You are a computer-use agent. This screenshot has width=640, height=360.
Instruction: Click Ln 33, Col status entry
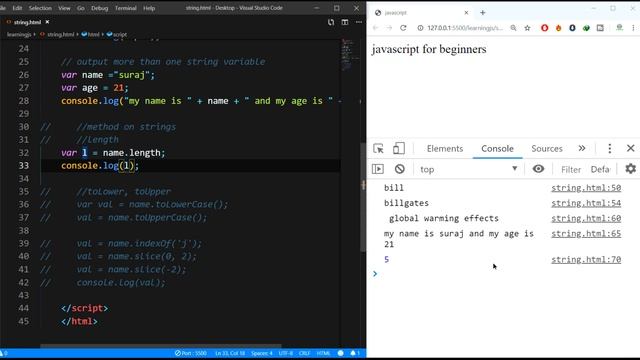230,353
